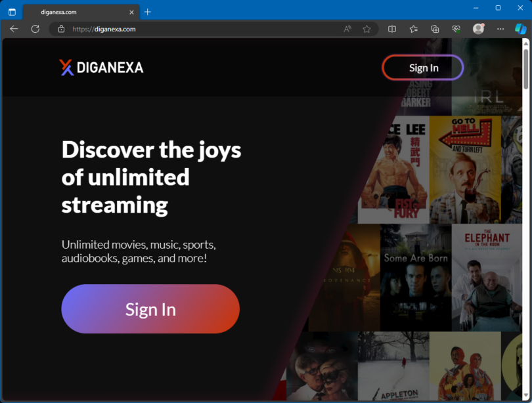Click Sign In in the top navigation

click(422, 67)
